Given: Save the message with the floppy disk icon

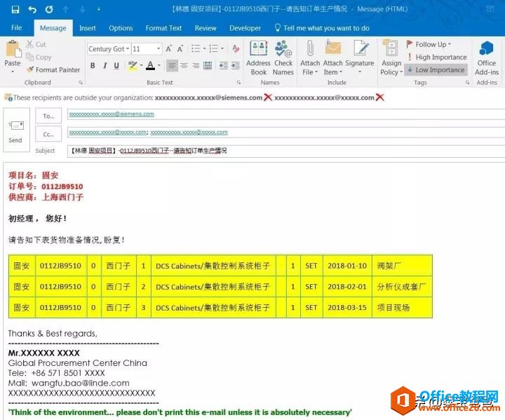Looking at the screenshot, I should (x=15, y=9).
